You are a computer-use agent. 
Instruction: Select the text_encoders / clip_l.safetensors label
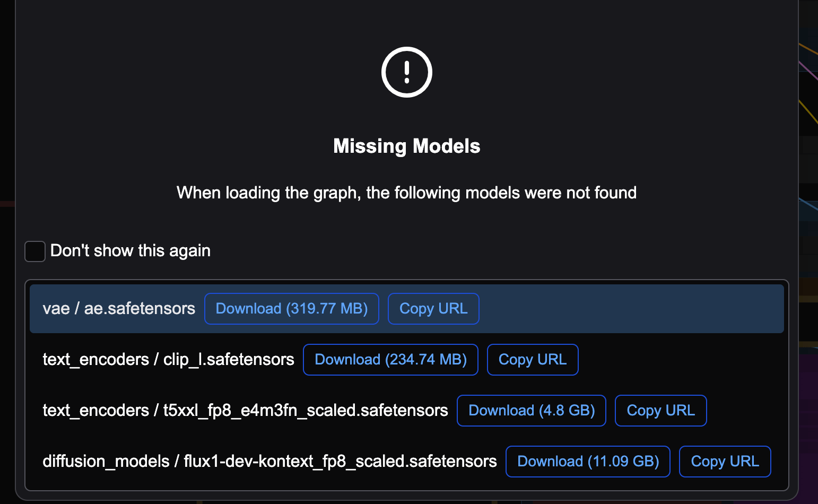[x=168, y=360]
